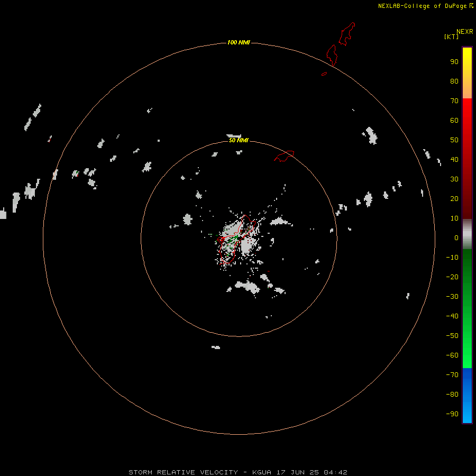The image size is (476, 476).
Task: Click the -10 value on the velocity scale
Action: 452,258
